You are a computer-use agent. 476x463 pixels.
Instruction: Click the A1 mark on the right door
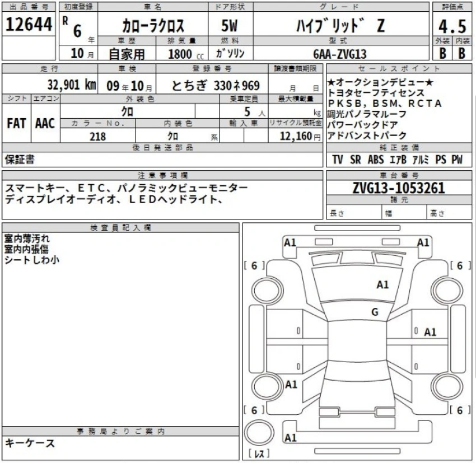tap(430, 332)
